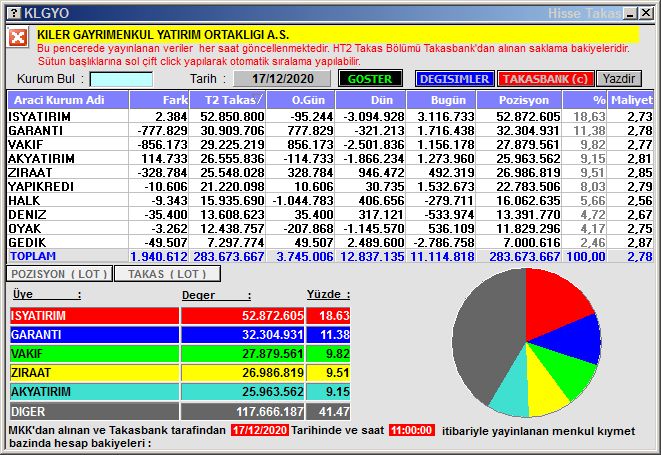Viewport: 661px width, 455px height.
Task: Select the YAPIKREDI row in table
Action: point(330,186)
